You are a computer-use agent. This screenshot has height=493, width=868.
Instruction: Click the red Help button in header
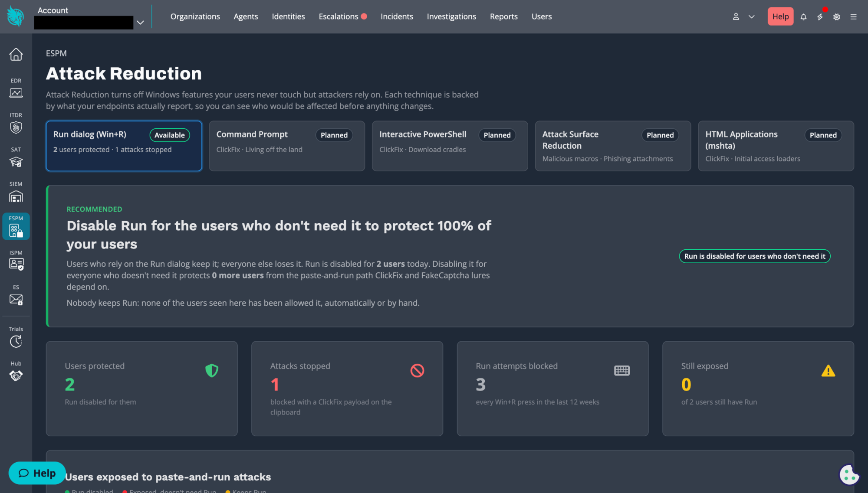[780, 16]
